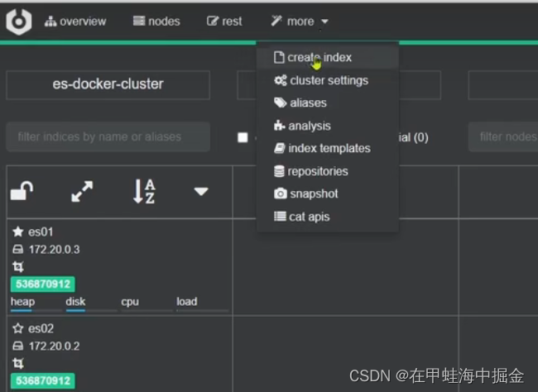Click the crop icon under es01

coord(18,266)
